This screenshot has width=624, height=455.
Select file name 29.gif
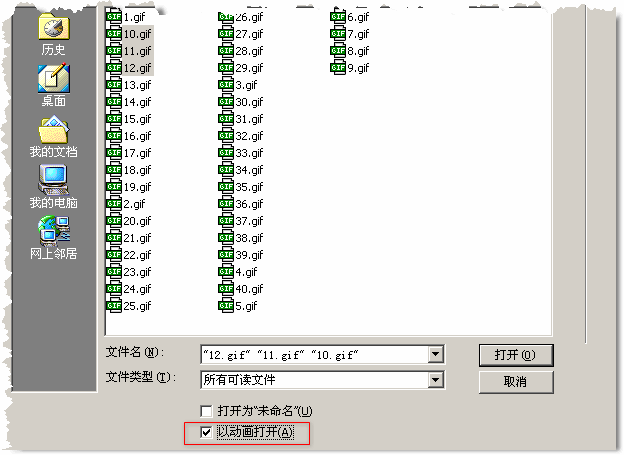(249, 68)
